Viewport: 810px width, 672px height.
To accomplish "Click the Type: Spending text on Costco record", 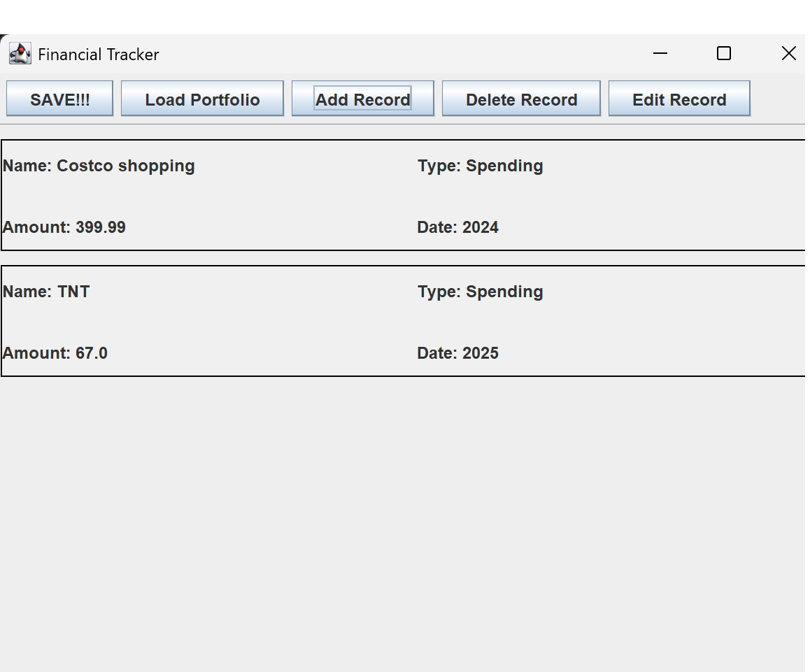I will click(480, 166).
